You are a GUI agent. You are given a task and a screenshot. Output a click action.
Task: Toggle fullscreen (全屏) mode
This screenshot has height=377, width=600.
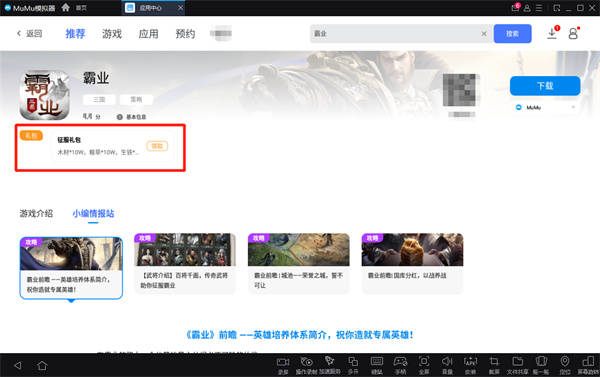pos(424,365)
